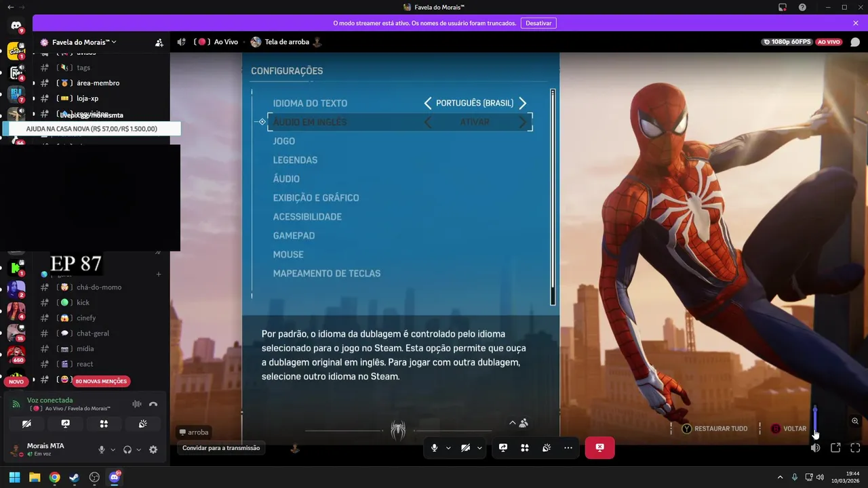Expand camera dropdown in stream control bar
This screenshot has width=868, height=488.
(479, 447)
